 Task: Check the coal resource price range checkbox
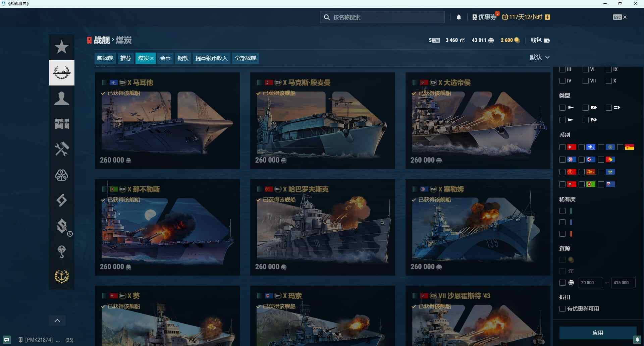point(562,283)
